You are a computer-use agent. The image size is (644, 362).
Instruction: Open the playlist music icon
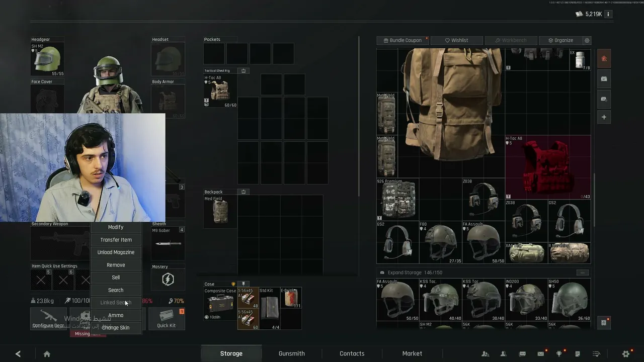point(596,354)
